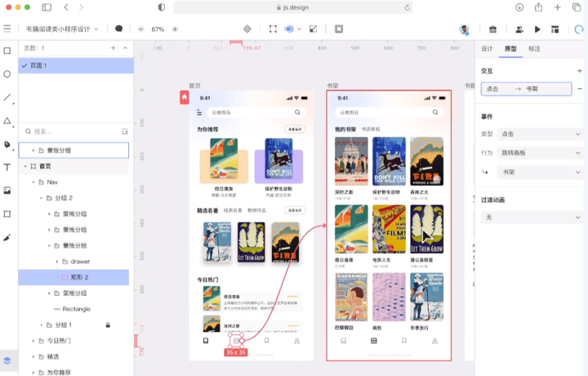Select the Frame artboard tool
Screen dimensions: 588x376
click(7, 214)
